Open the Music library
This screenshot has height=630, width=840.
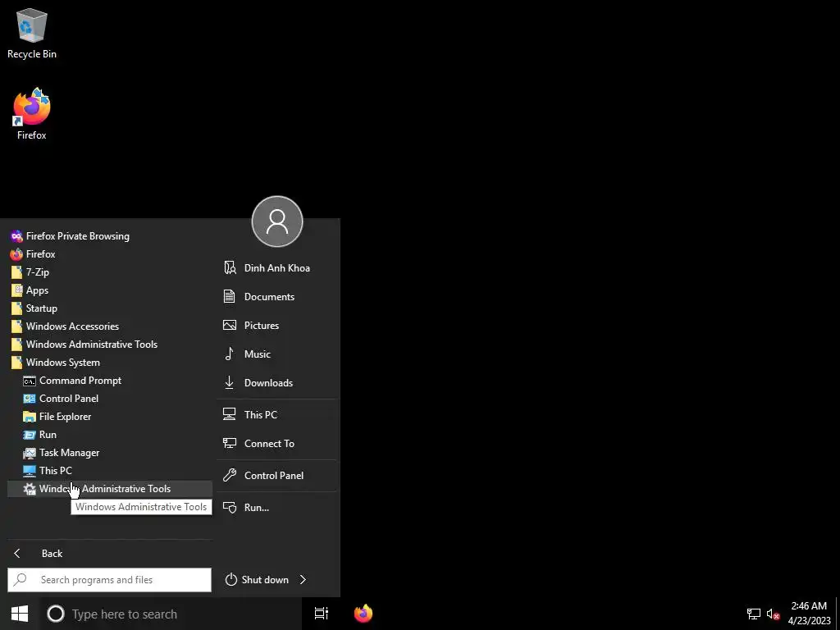click(x=277, y=354)
